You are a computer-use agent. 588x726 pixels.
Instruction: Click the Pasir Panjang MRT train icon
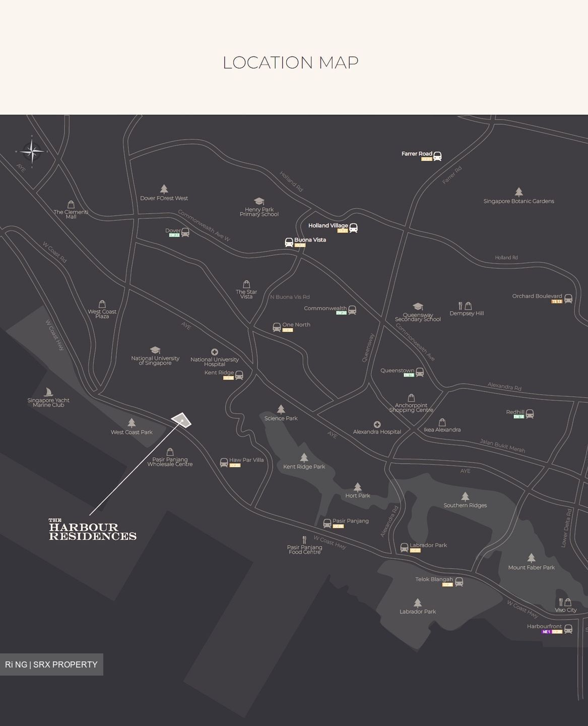(x=328, y=523)
